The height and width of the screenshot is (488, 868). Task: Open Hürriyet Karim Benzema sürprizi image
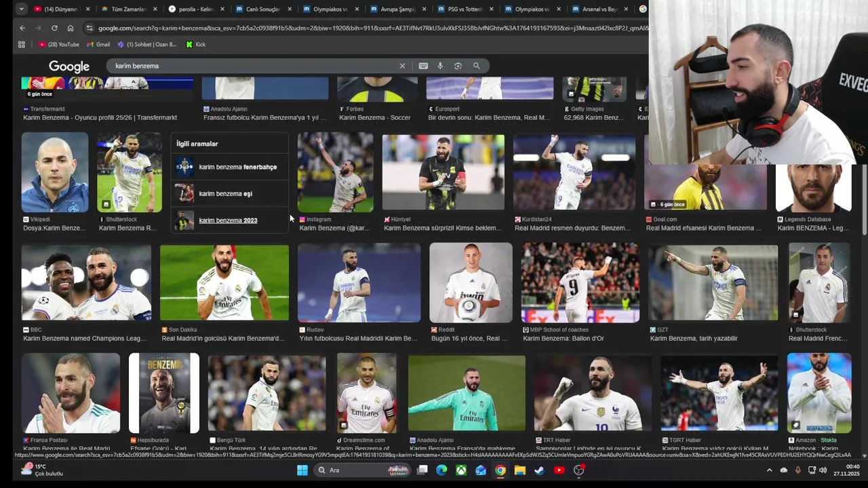(443, 172)
